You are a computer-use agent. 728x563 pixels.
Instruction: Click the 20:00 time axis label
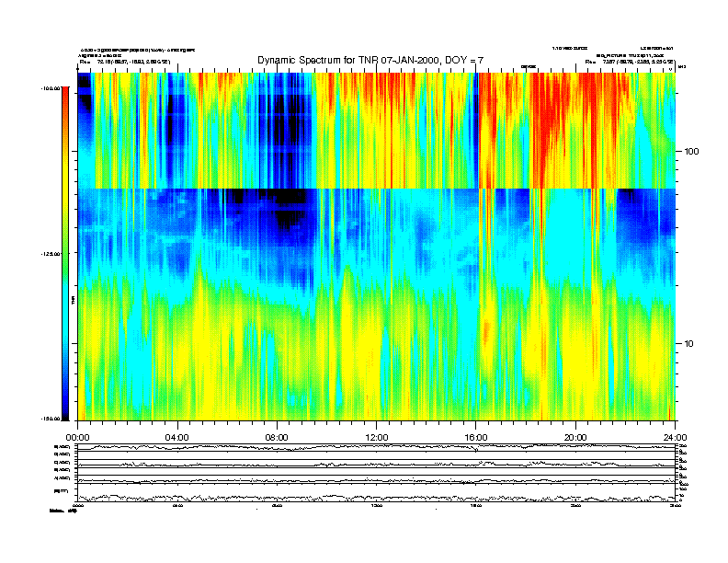pos(575,438)
